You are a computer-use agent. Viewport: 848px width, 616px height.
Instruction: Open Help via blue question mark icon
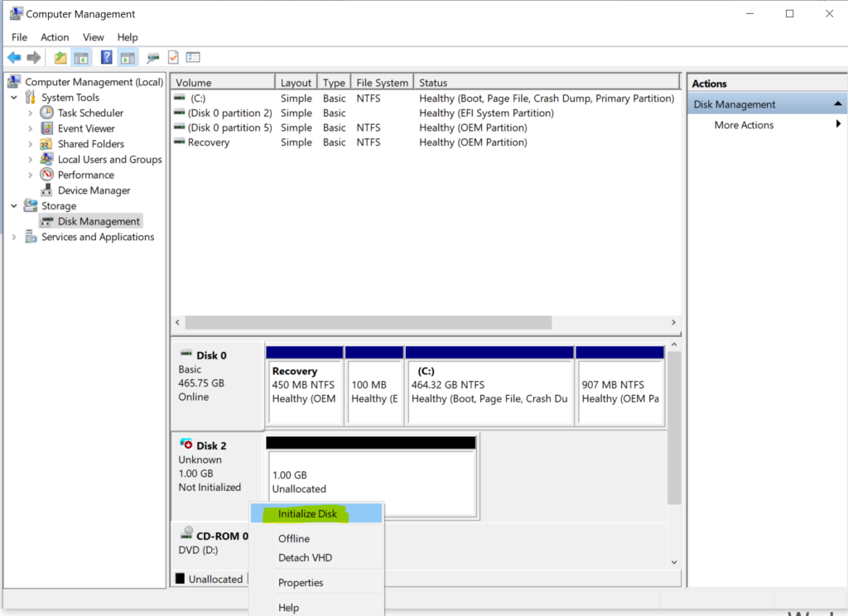pyautogui.click(x=106, y=57)
